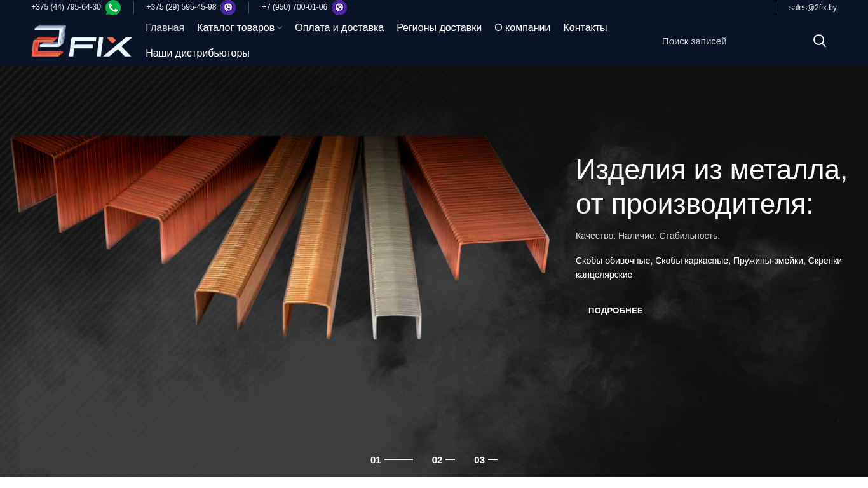This screenshot has width=868, height=488.
Task: Click the ПОДРОБНЕЕ button
Action: (x=616, y=311)
